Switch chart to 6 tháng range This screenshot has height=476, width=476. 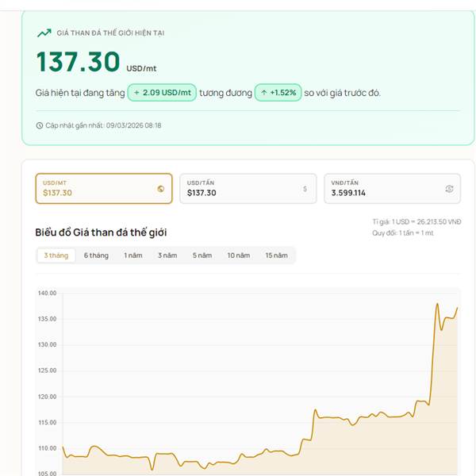96,255
